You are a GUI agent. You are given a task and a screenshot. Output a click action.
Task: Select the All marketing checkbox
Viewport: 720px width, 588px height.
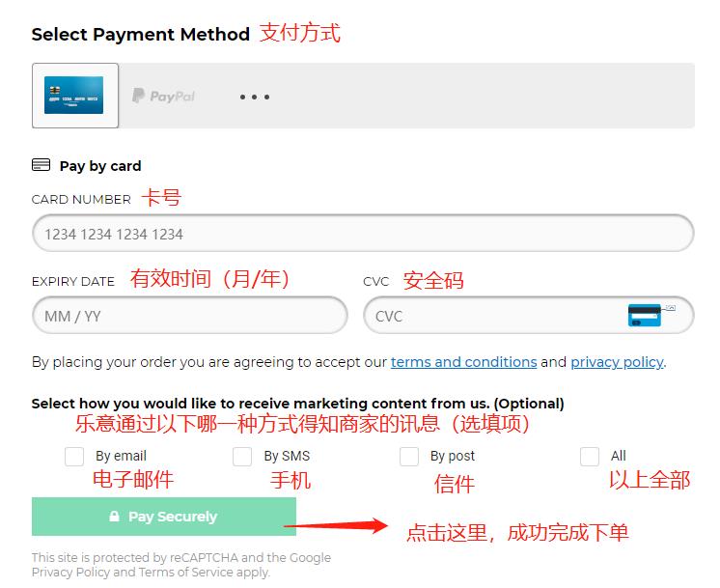point(590,457)
